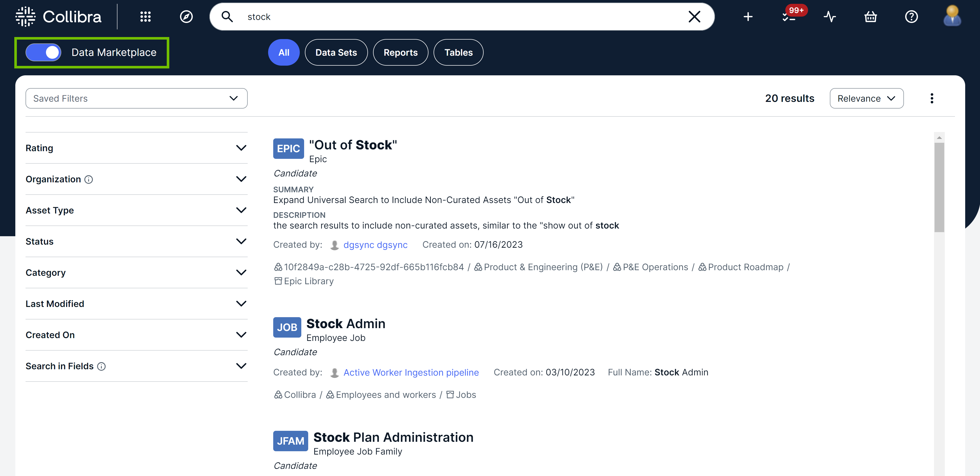Open the Active Worker Ingestion pipeline link
The image size is (980, 476).
click(x=411, y=373)
